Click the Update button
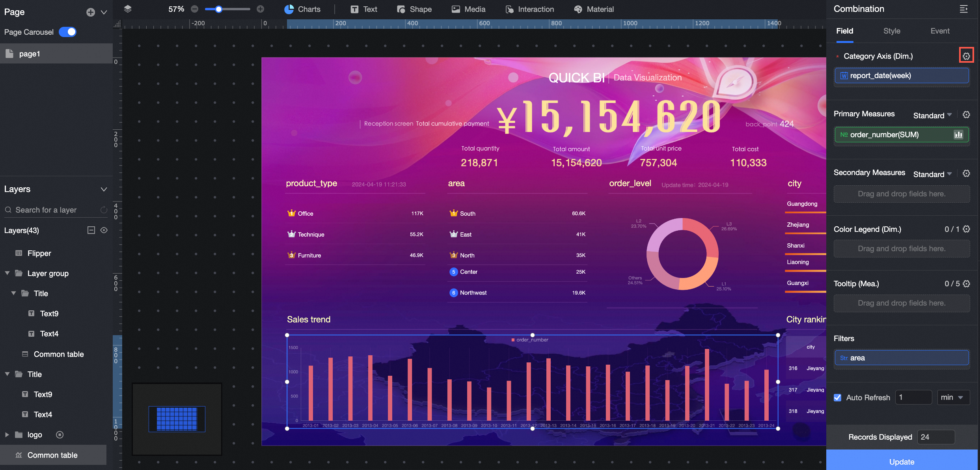 coord(902,461)
